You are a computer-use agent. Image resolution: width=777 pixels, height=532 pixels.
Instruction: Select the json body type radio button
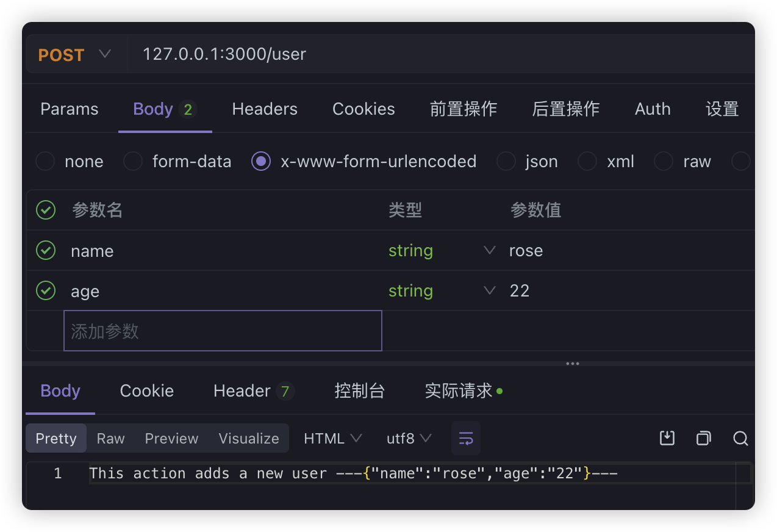point(506,161)
